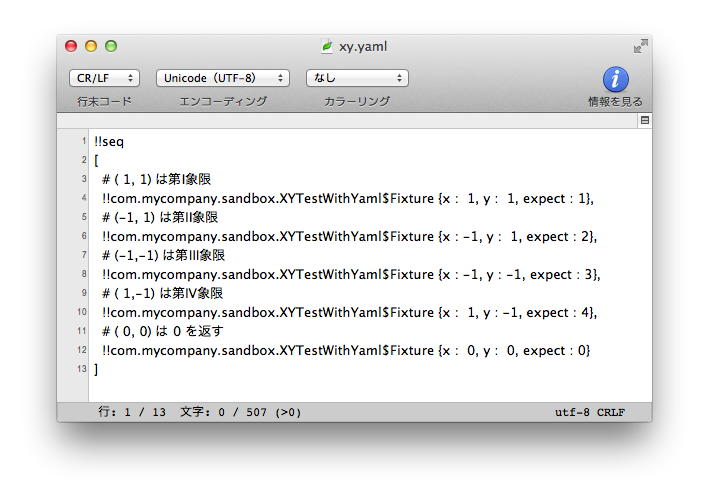
Task: Minimize the window using the yellow button
Action: [91, 46]
